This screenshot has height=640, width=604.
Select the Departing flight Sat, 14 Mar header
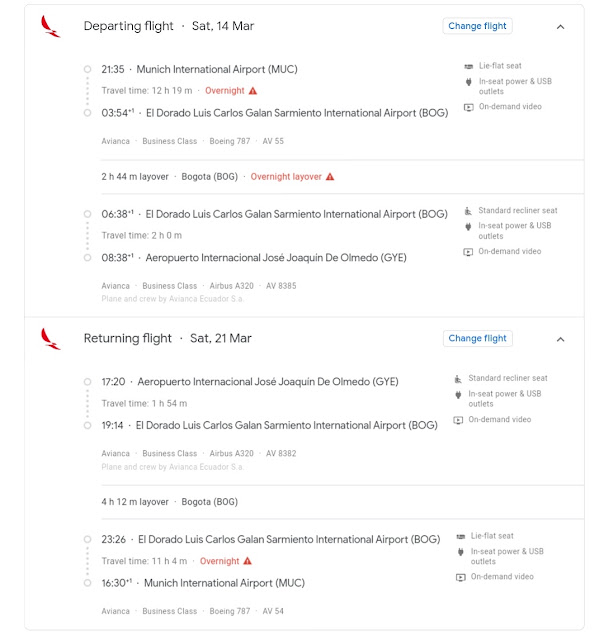pos(169,26)
